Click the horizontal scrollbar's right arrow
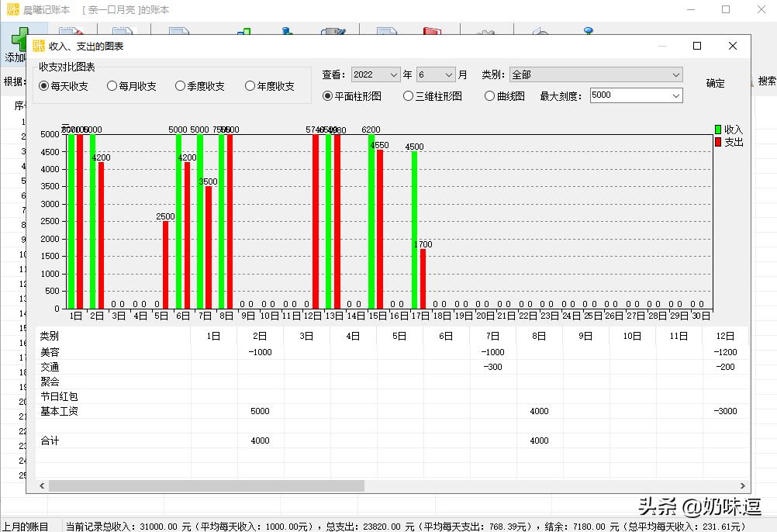 click(744, 485)
